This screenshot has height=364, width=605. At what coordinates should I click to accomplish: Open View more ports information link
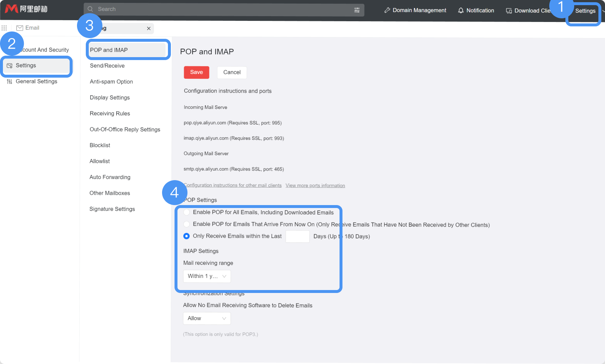(x=315, y=186)
